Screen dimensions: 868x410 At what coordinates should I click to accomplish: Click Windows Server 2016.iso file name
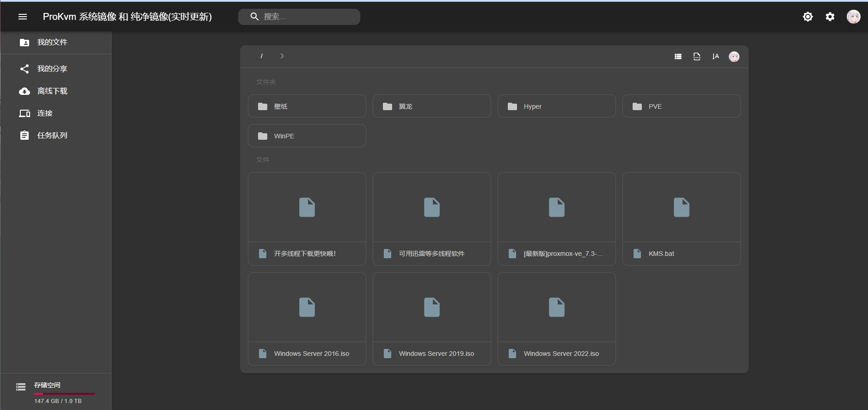312,354
